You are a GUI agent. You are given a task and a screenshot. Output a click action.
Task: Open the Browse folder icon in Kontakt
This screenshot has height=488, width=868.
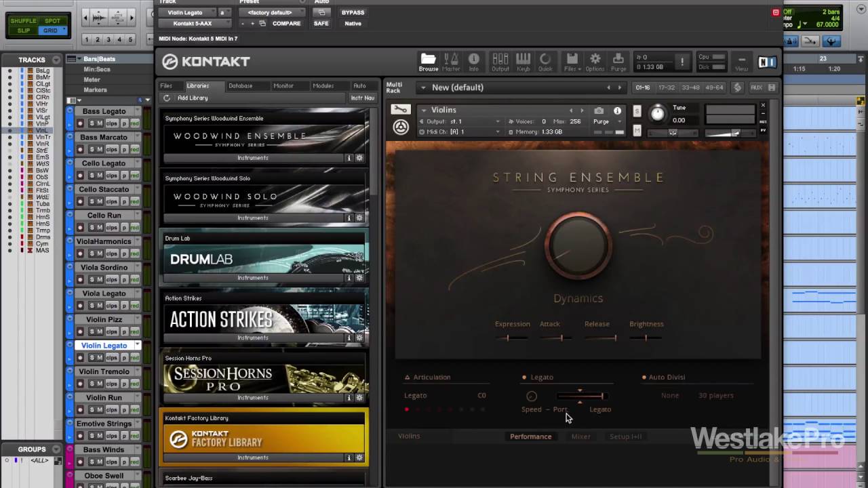(x=428, y=62)
